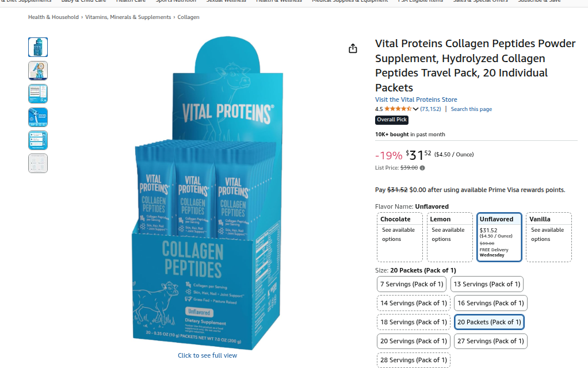Open Vitamins, Minerals & Supplements breadcrumb
Screen dimensions: 588x368
pyautogui.click(x=128, y=17)
